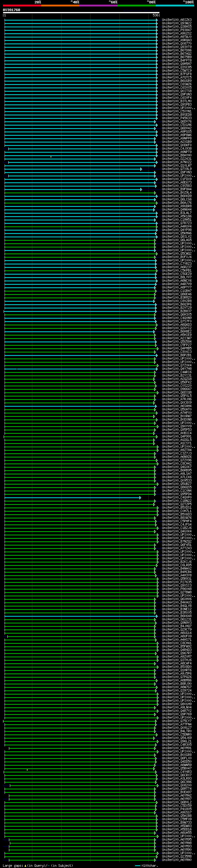Screen dimensions: 197x868
Task: Select the UniRef100_Q09533 label
Action: pos(177,481)
